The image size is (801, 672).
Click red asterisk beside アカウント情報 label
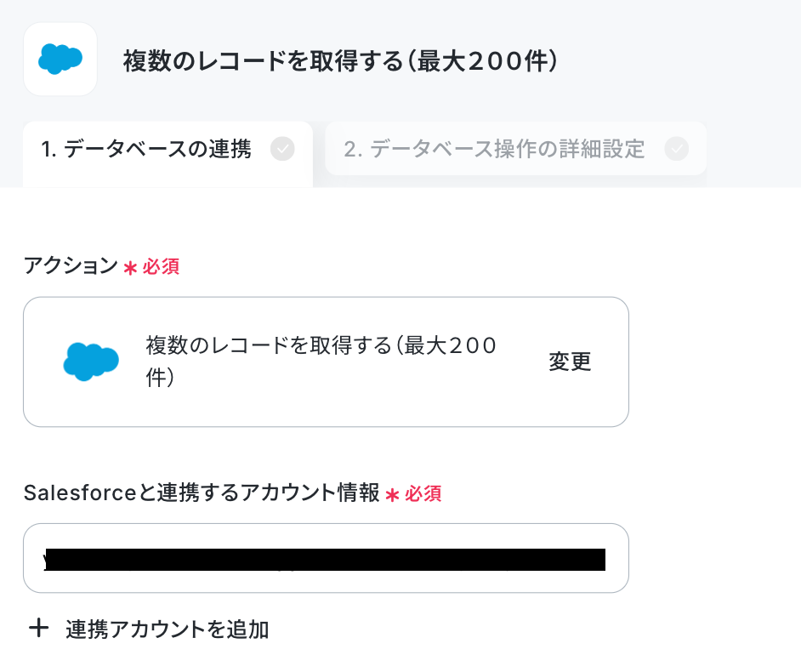tap(392, 495)
